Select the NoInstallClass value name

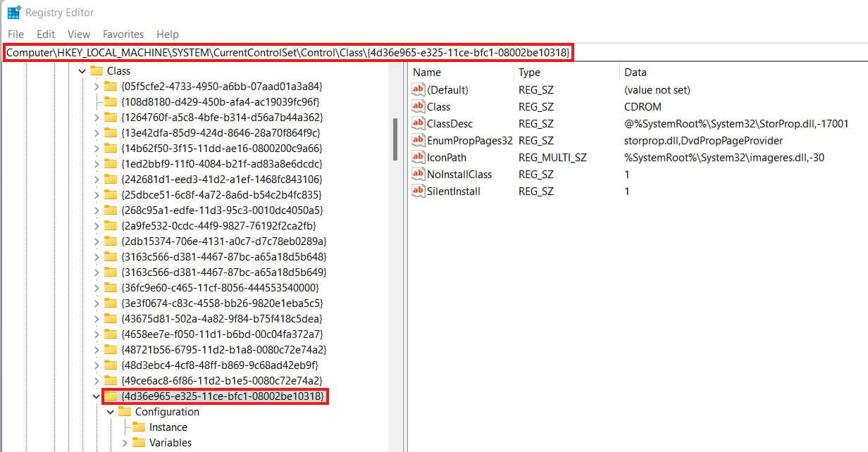click(x=459, y=175)
